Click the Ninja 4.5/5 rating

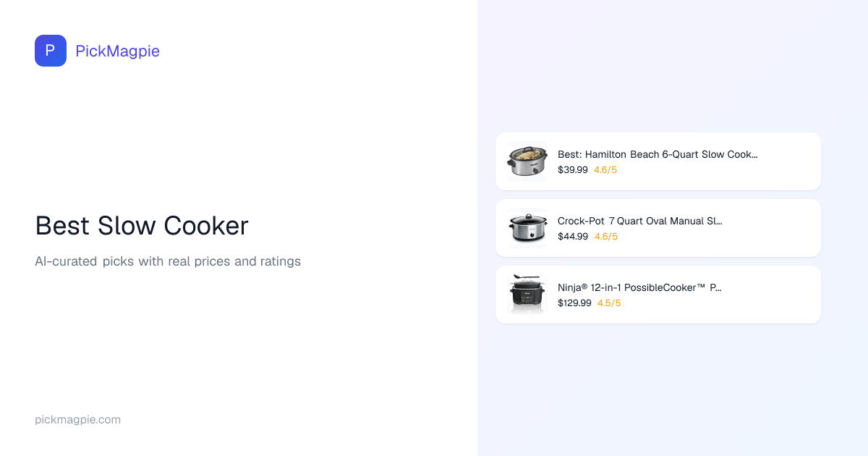pos(609,303)
